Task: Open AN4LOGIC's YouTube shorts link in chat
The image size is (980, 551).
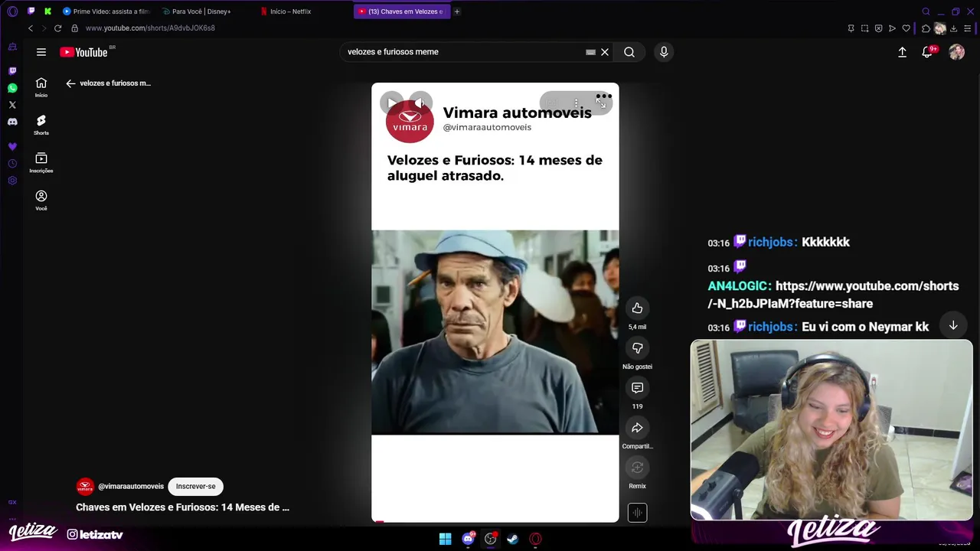Action: click(833, 295)
